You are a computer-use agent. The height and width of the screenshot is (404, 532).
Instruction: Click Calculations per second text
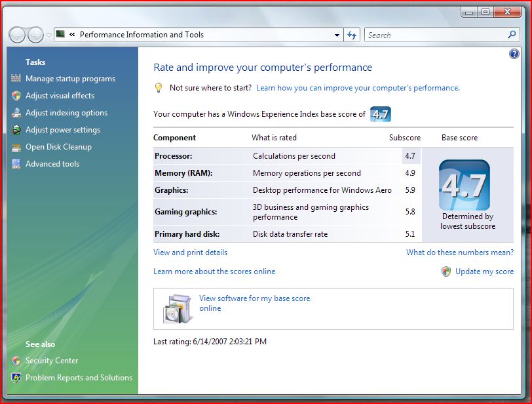294,156
